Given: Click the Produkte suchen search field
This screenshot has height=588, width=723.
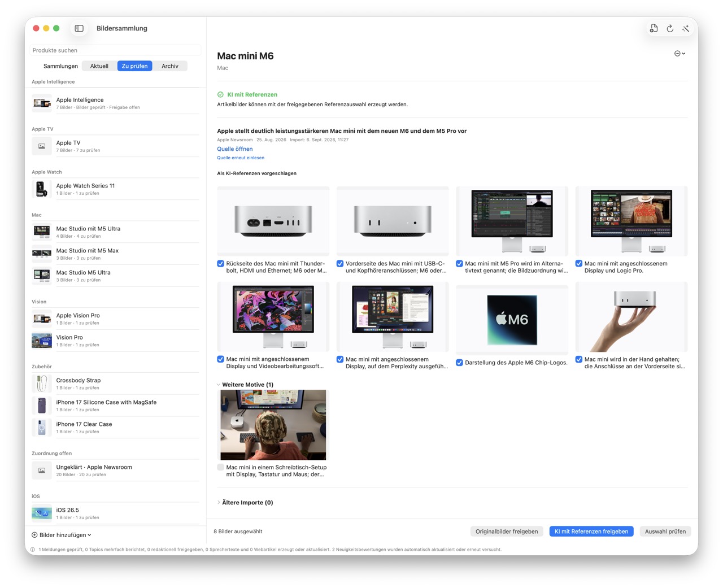Looking at the screenshot, I should point(115,50).
